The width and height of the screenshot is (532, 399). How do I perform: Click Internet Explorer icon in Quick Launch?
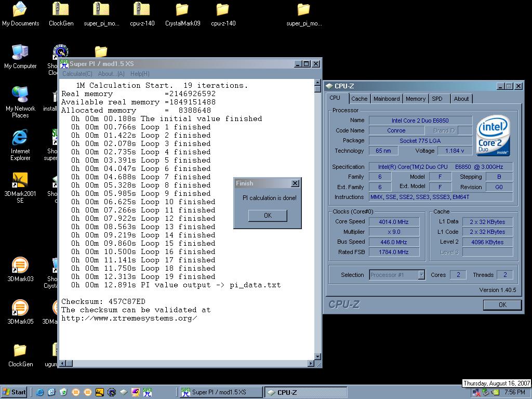point(39,392)
